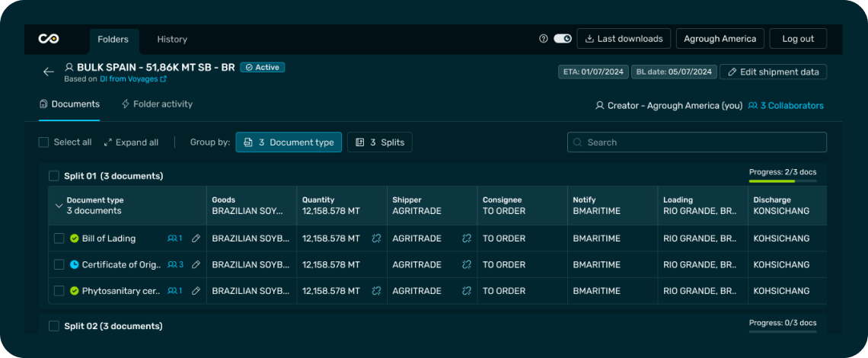
Task: Click link icon beside Certificate of Origin shipper
Action: [467, 265]
